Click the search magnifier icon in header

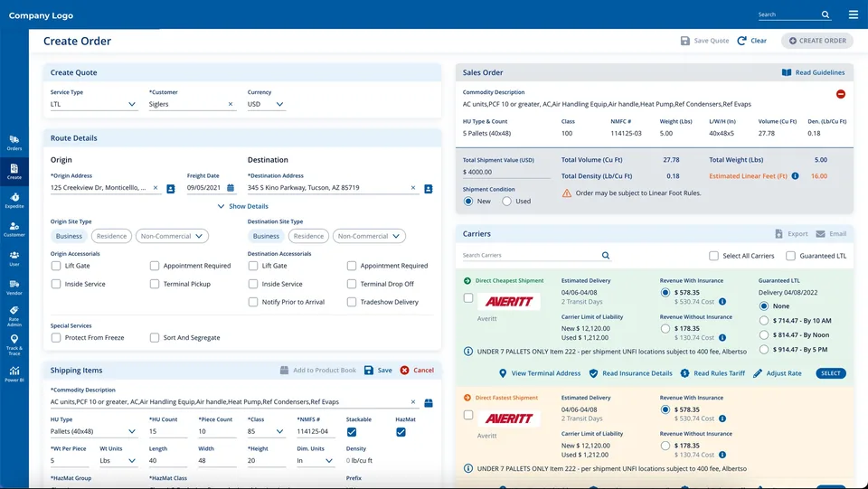[x=826, y=15]
